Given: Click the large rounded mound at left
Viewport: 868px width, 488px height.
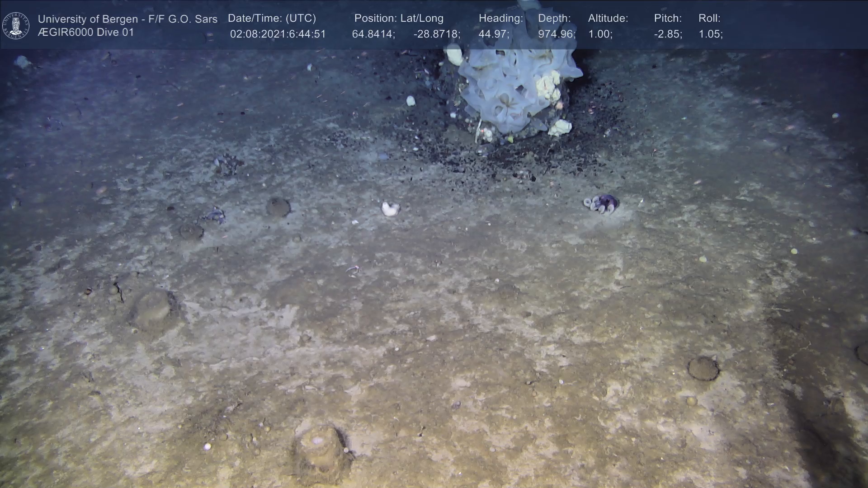Looking at the screenshot, I should pyautogui.click(x=151, y=310).
